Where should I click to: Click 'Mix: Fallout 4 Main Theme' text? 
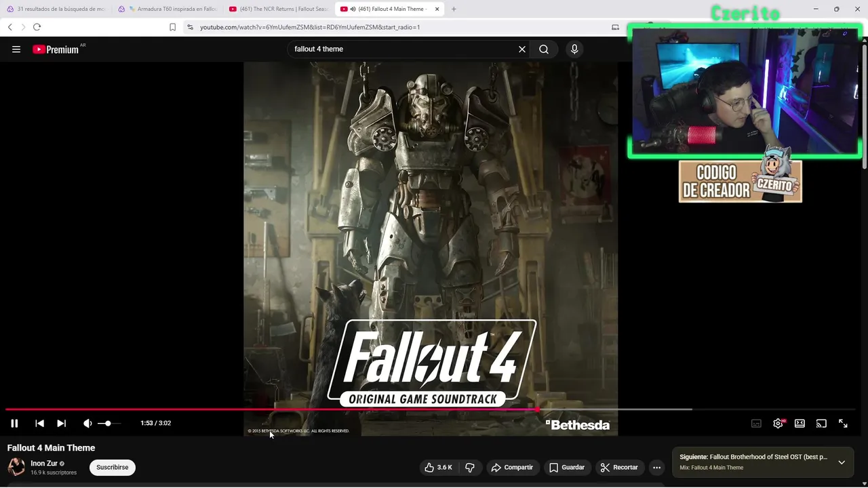coord(711,468)
